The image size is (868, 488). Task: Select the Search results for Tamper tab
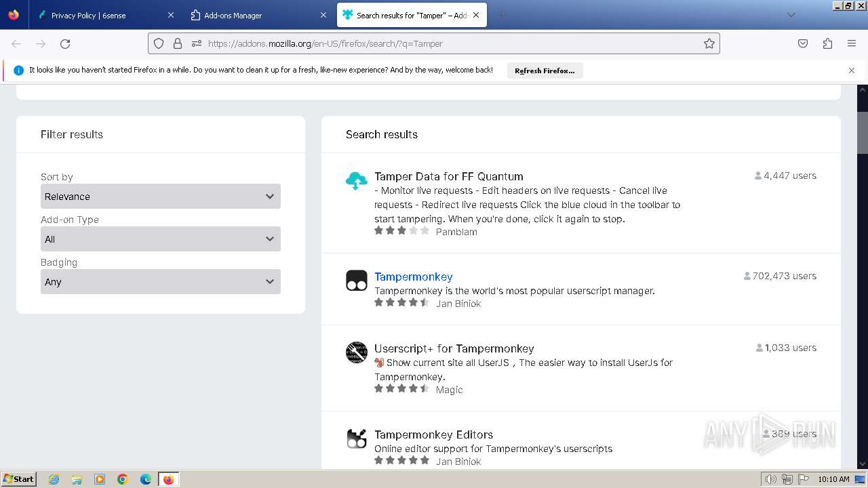[x=412, y=15]
